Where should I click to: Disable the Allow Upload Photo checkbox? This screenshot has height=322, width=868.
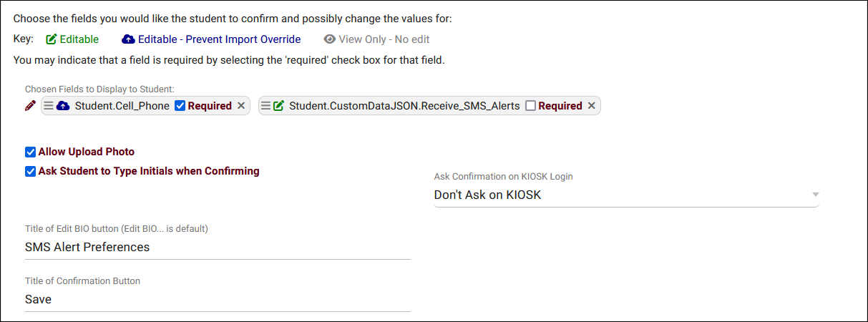pyautogui.click(x=30, y=152)
